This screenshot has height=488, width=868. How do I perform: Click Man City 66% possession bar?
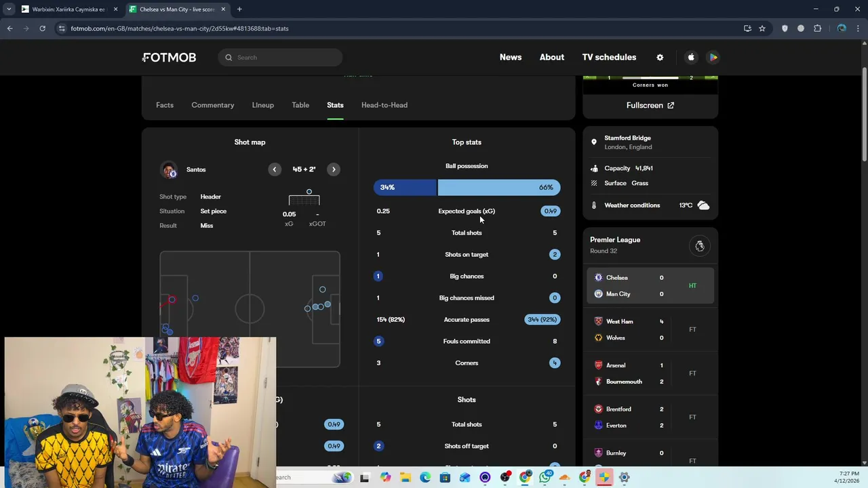[x=499, y=187]
